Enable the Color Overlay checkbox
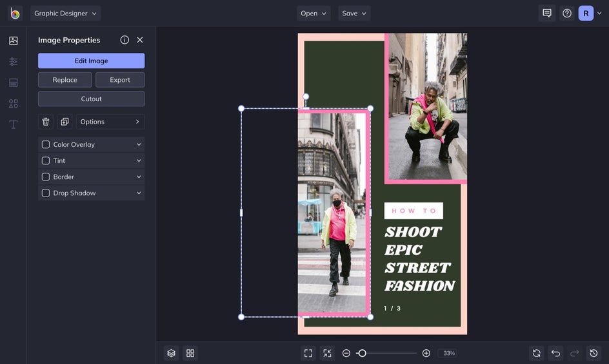This screenshot has width=609, height=364. (x=46, y=145)
